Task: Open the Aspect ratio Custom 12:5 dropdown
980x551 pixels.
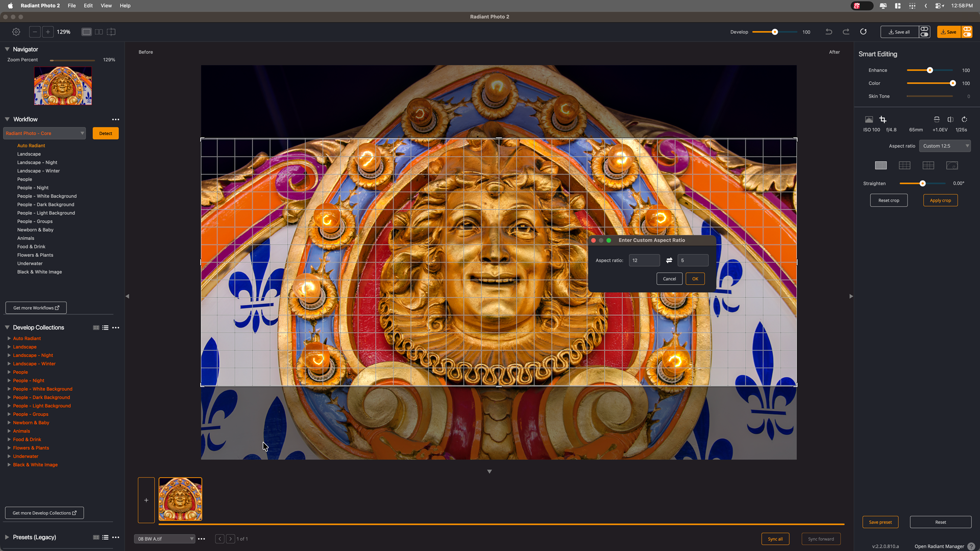Action: tap(945, 146)
